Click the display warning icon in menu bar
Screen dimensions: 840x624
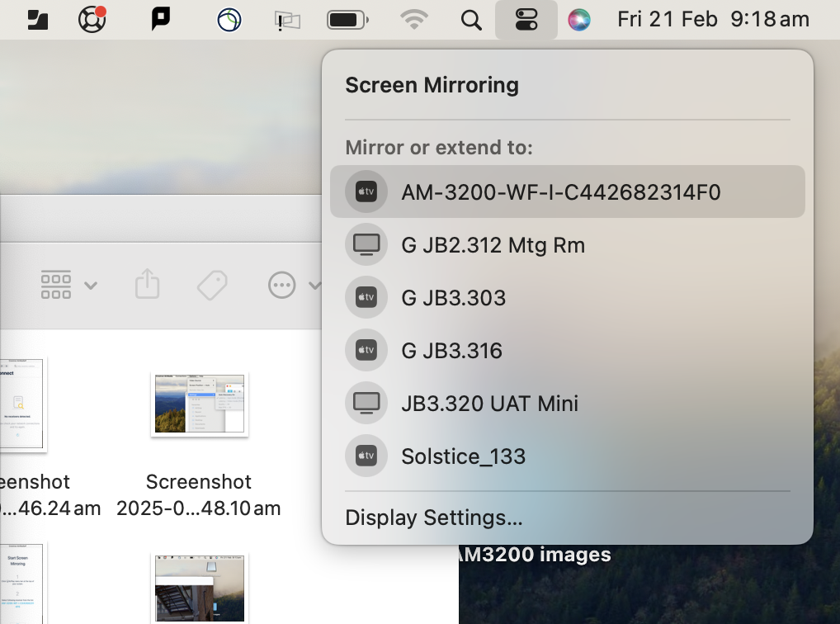[x=288, y=20]
